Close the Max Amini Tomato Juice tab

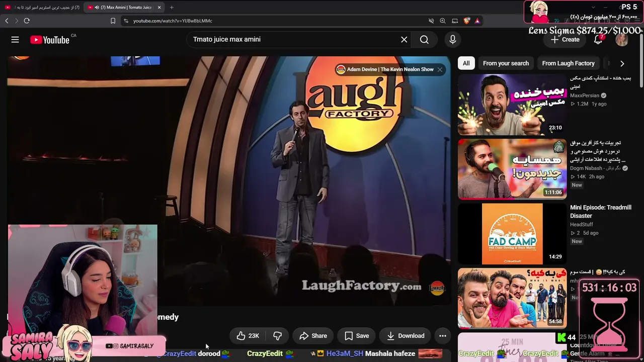pyautogui.click(x=159, y=7)
